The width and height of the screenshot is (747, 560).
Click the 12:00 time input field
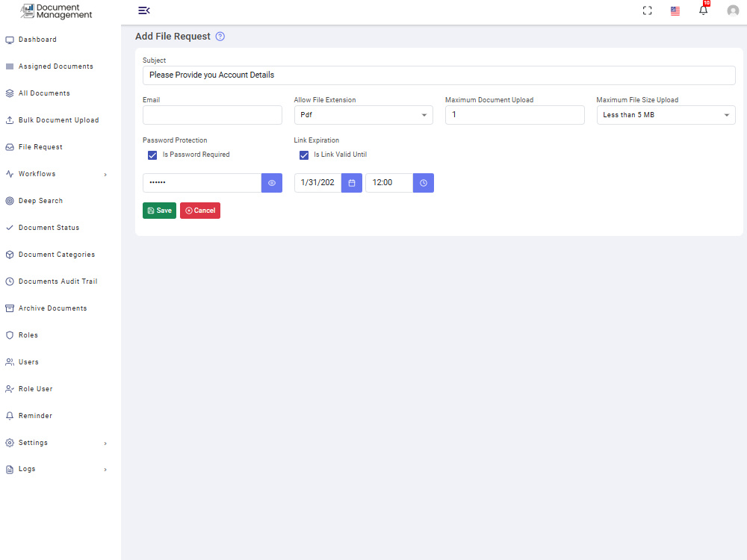tap(389, 183)
